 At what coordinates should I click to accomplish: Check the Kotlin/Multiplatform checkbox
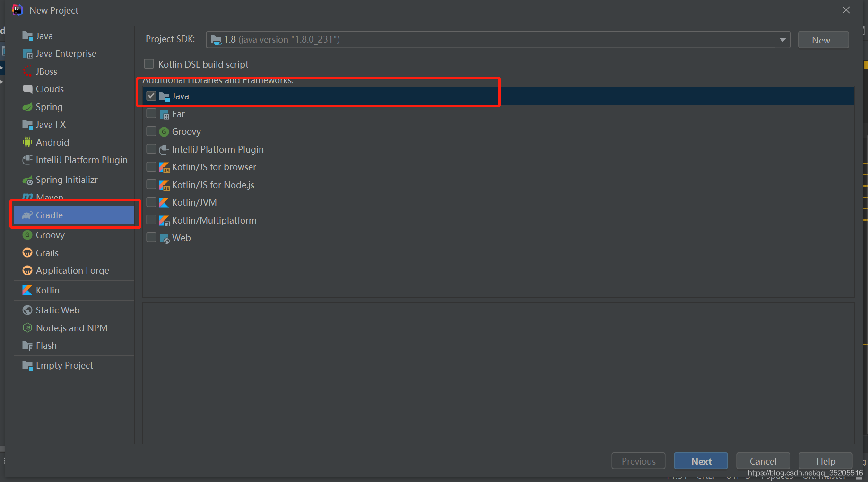coord(151,220)
